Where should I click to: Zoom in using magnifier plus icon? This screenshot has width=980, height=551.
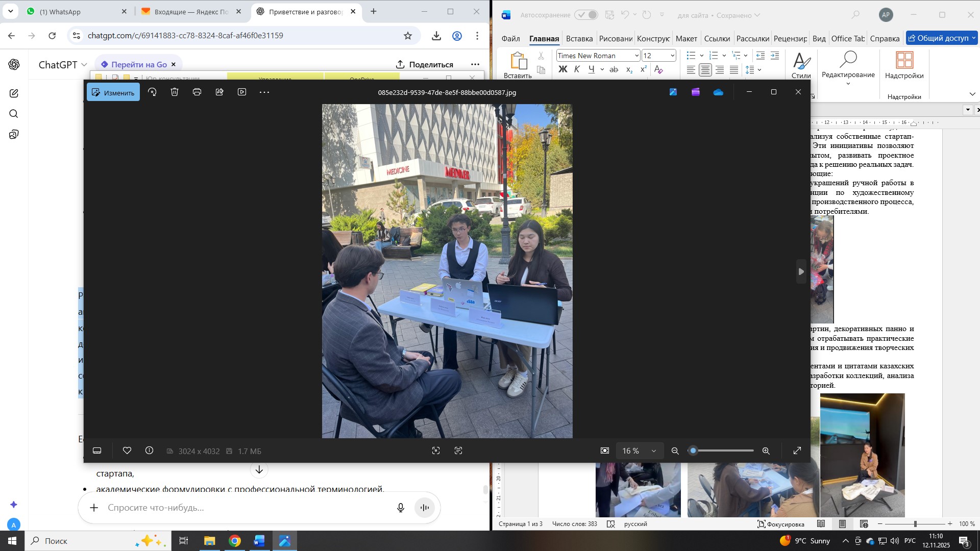766,451
